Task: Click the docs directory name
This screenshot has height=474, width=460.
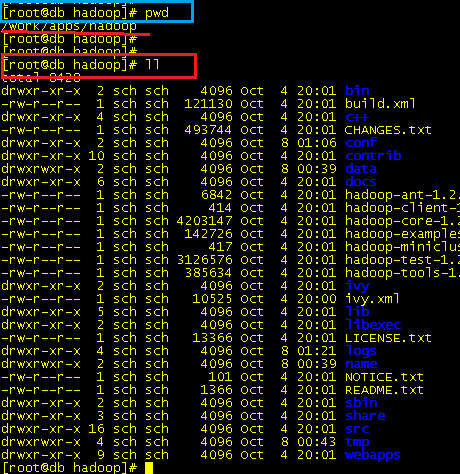Action: [361, 182]
